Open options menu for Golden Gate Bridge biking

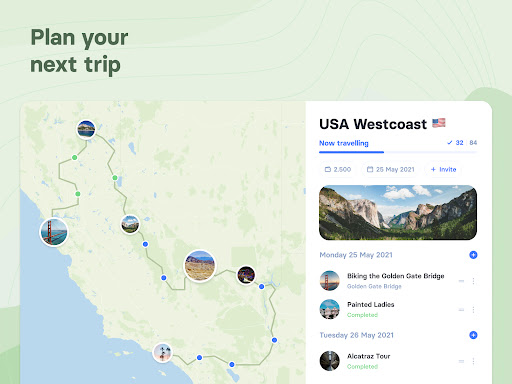pyautogui.click(x=473, y=281)
